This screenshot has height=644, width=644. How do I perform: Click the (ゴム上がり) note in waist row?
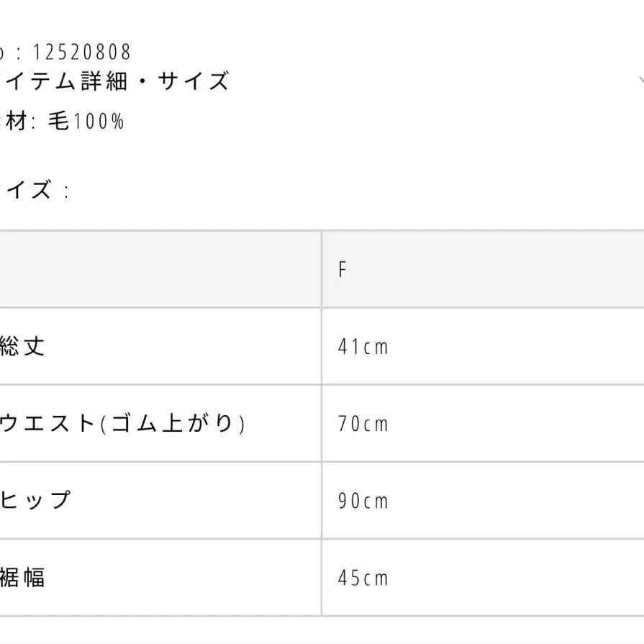click(171, 423)
